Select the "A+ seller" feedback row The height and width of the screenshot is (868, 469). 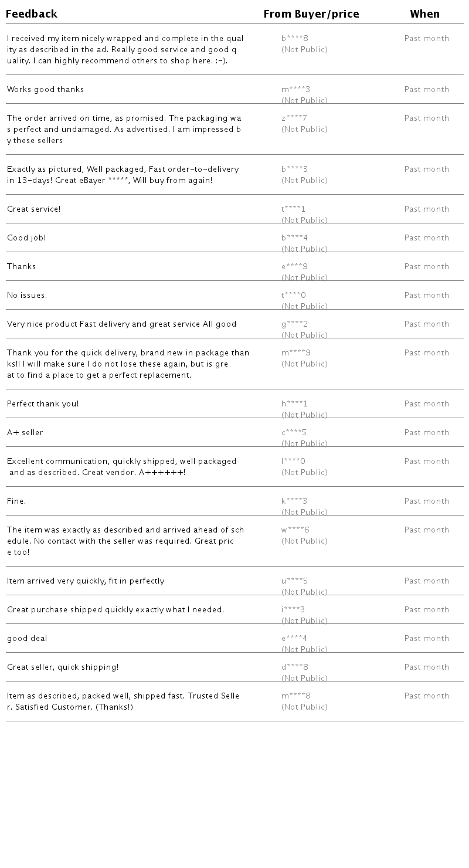coord(25,433)
